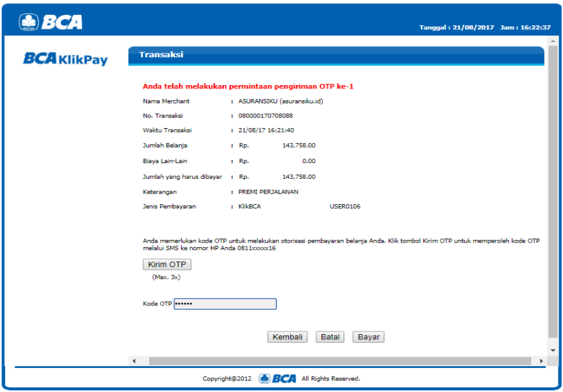Click the BCA logo in header

click(x=51, y=22)
